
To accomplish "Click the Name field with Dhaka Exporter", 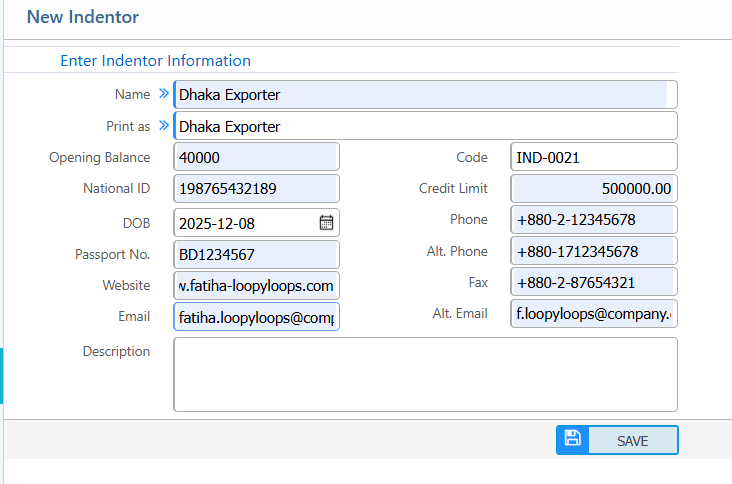I will click(x=422, y=95).
